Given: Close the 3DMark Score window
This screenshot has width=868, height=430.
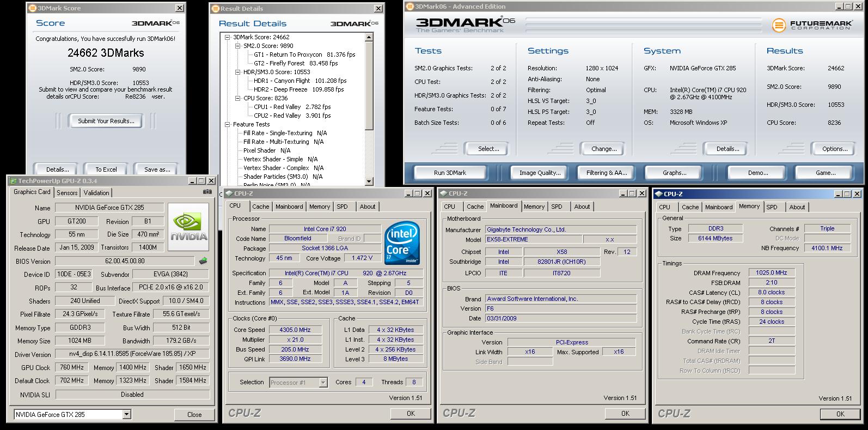Looking at the screenshot, I should 180,8.
